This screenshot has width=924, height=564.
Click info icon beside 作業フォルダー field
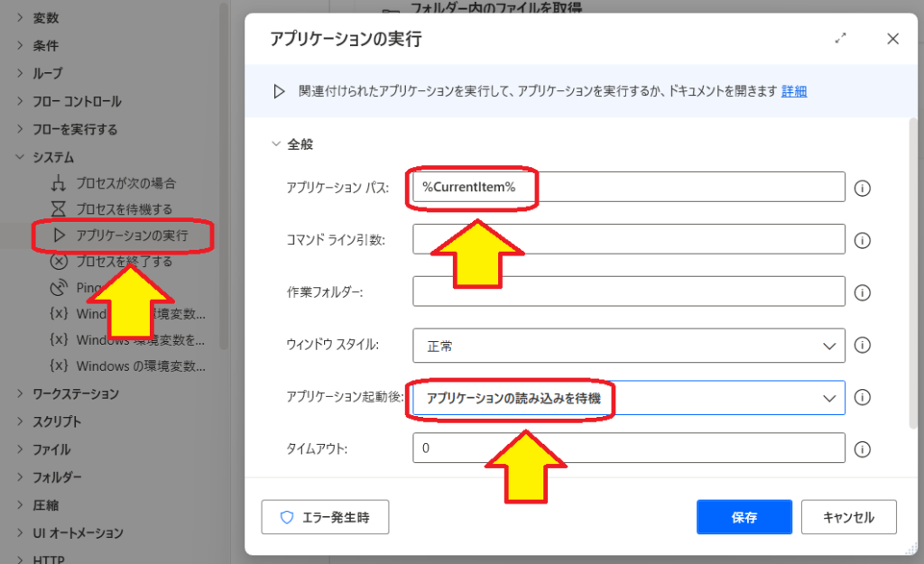tap(862, 292)
